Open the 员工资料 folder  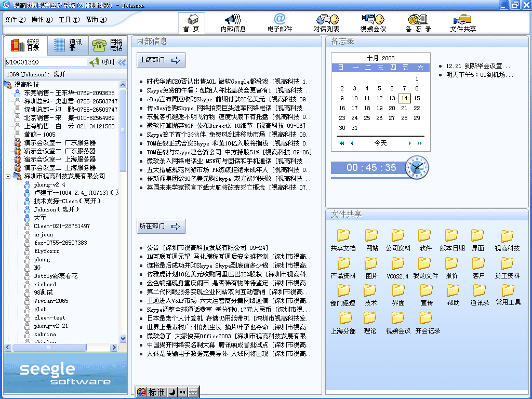pyautogui.click(x=507, y=268)
